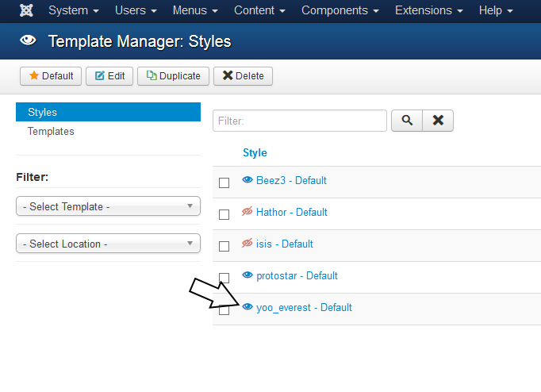Click the Filter text input field
The height and width of the screenshot is (392, 541).
299,121
